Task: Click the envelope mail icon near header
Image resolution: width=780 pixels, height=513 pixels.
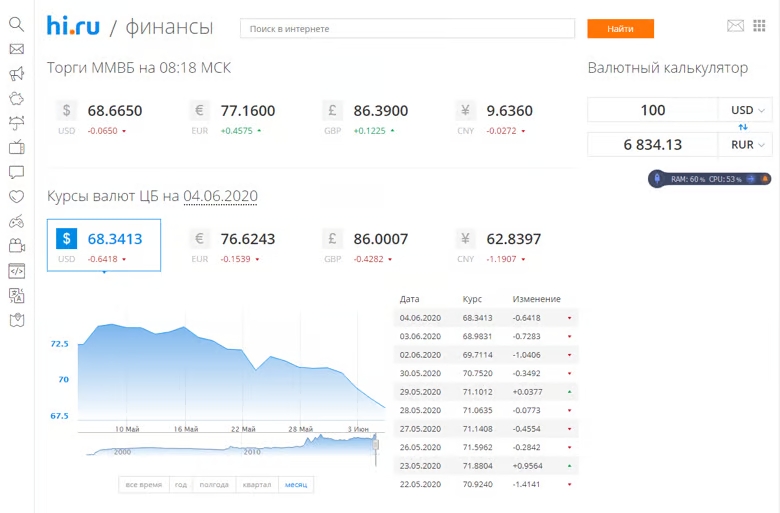Action: pos(736,26)
